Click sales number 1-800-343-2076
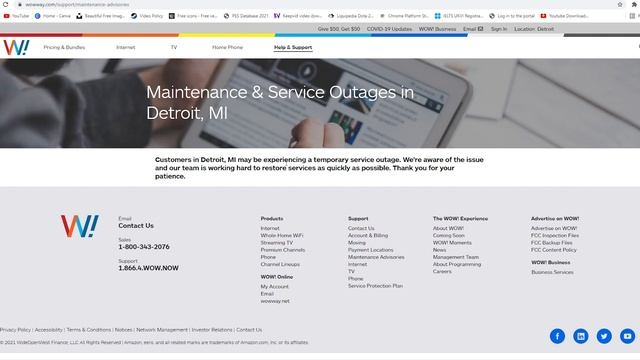Viewport: 640px width, 360px height. (144, 247)
